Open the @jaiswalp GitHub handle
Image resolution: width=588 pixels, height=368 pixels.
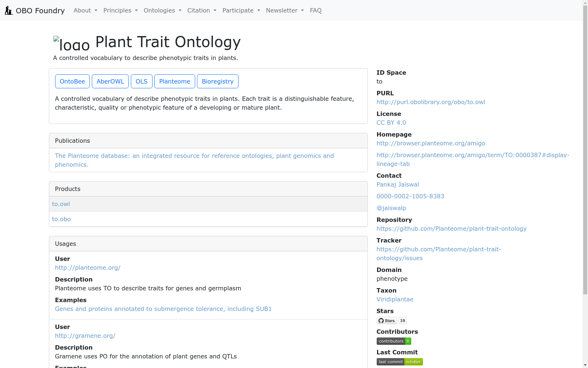point(391,208)
